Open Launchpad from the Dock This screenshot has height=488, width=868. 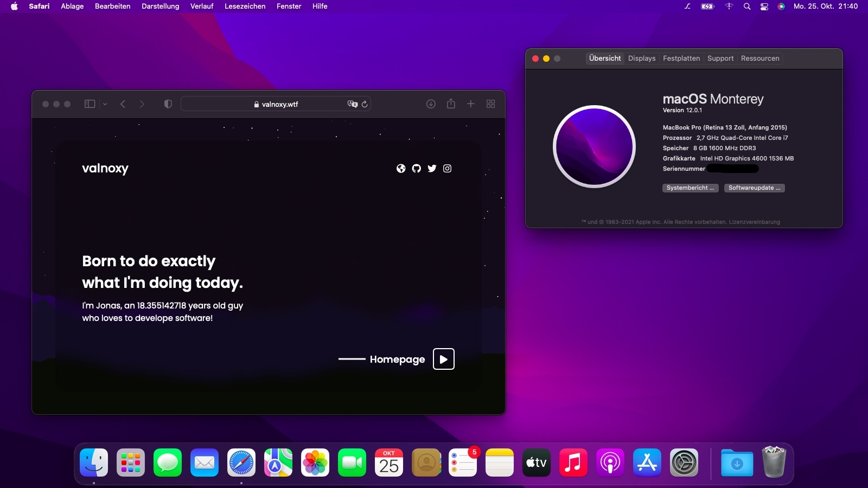click(131, 463)
